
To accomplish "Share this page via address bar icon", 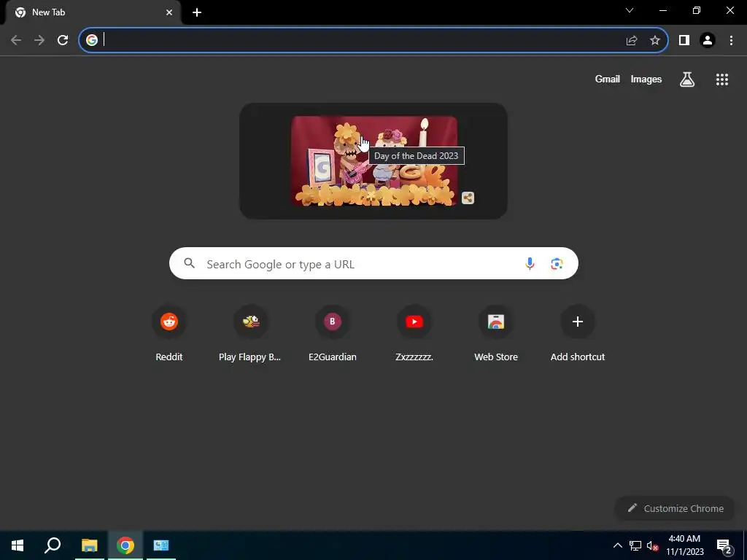I will (632, 41).
